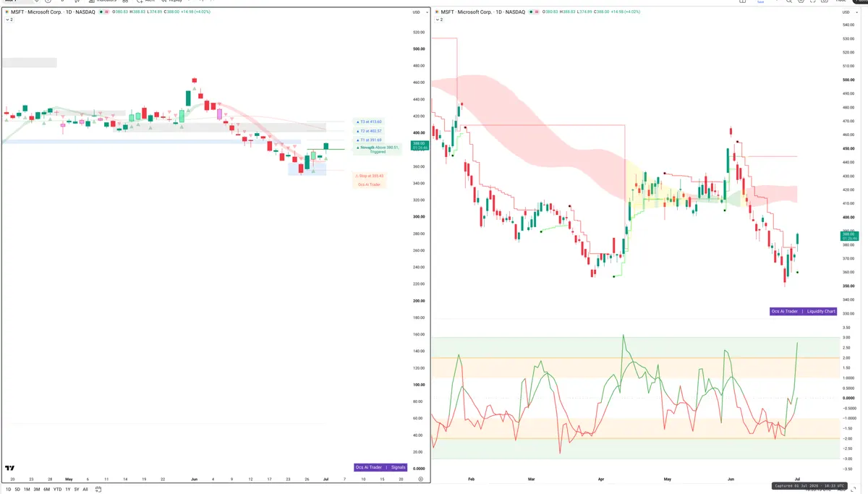Click the orange Ocs Ai Trader label under Stop
The height and width of the screenshot is (494, 868).
click(x=369, y=184)
